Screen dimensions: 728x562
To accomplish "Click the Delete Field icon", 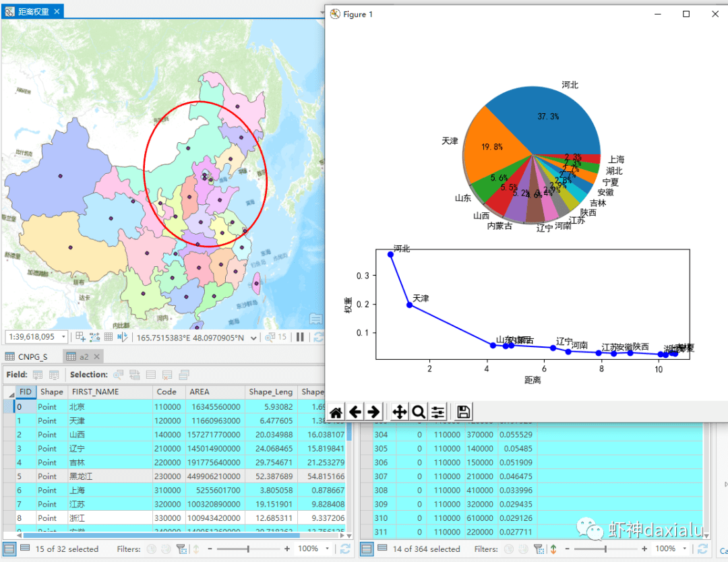I will click(54, 375).
